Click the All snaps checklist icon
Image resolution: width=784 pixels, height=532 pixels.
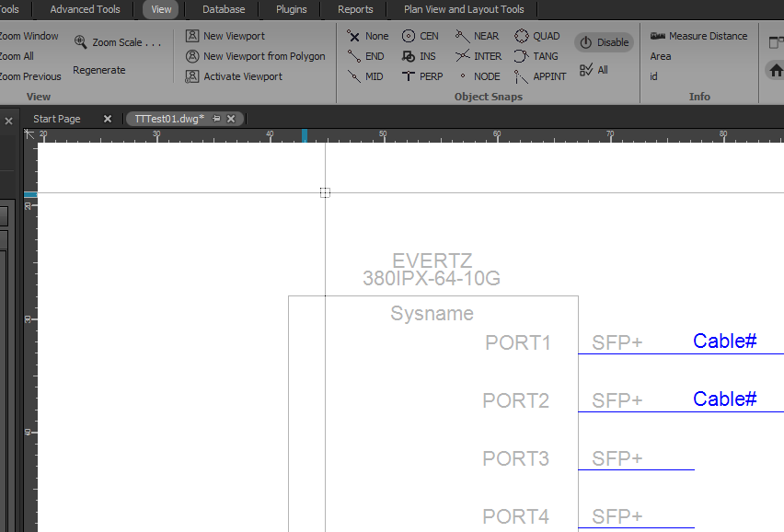click(x=586, y=70)
